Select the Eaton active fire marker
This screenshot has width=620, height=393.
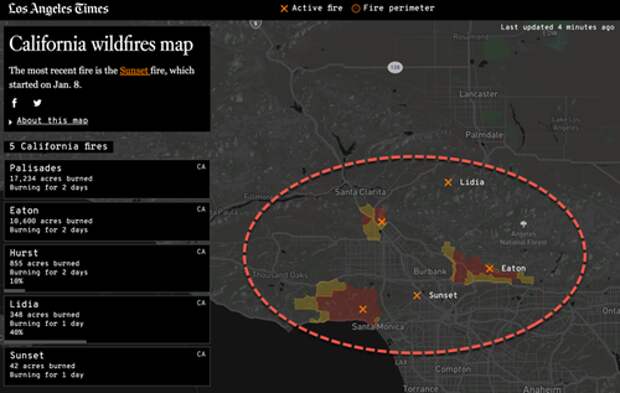click(490, 269)
